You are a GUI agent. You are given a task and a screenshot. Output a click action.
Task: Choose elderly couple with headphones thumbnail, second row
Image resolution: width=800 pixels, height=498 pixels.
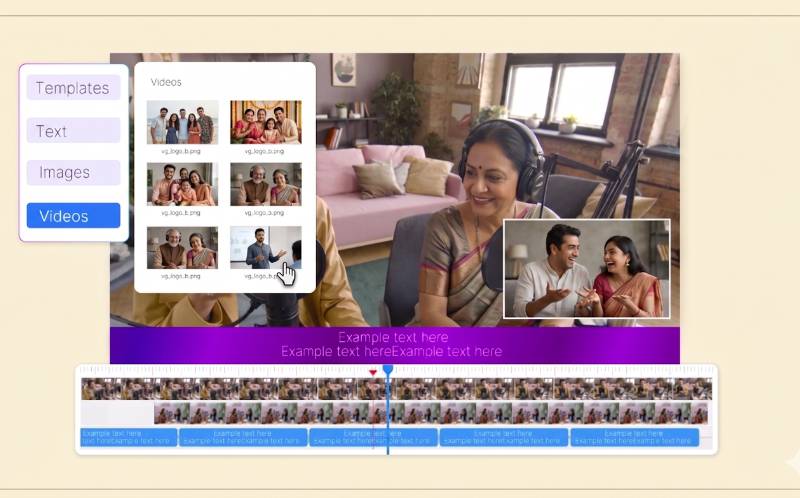tap(266, 184)
